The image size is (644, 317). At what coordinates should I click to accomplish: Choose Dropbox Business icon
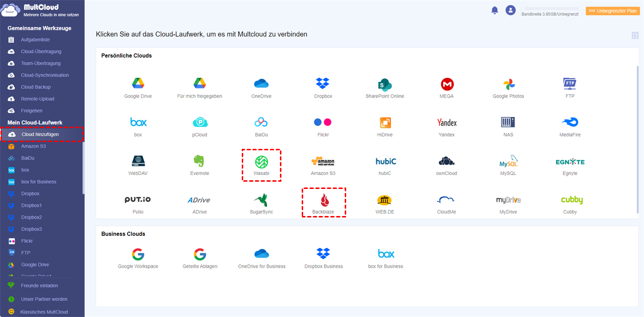[x=323, y=254]
